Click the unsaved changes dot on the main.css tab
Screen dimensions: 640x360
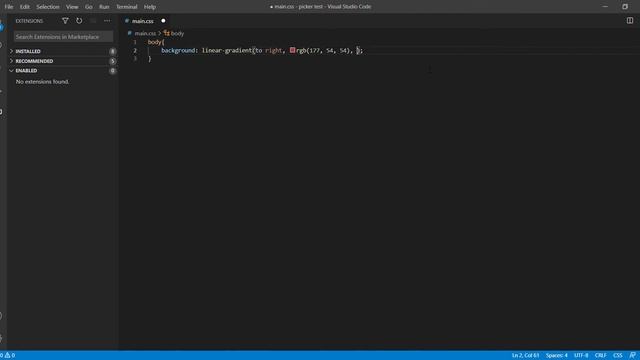[163, 20]
